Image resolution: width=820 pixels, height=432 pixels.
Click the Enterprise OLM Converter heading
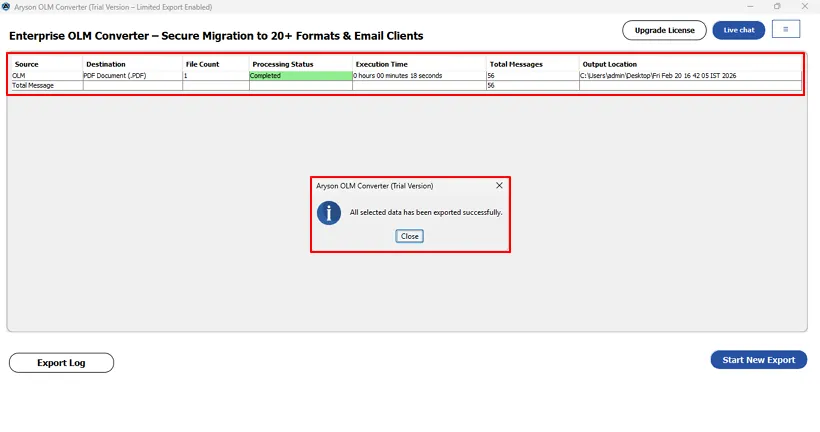(x=216, y=36)
